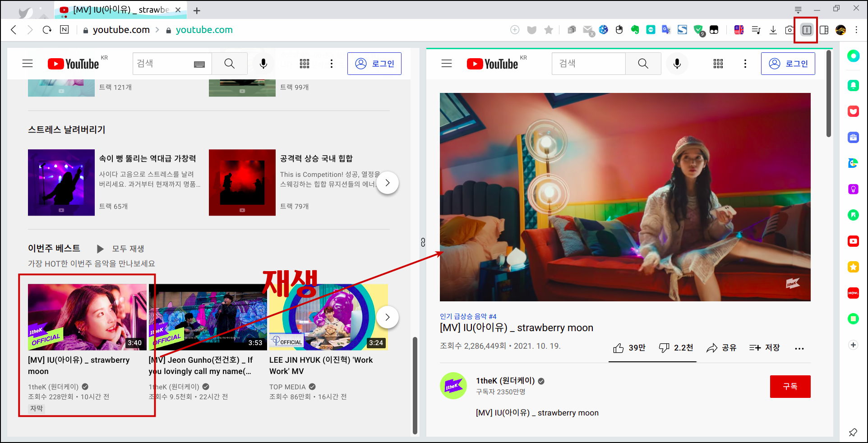Focus the right pane search field

(x=588, y=64)
